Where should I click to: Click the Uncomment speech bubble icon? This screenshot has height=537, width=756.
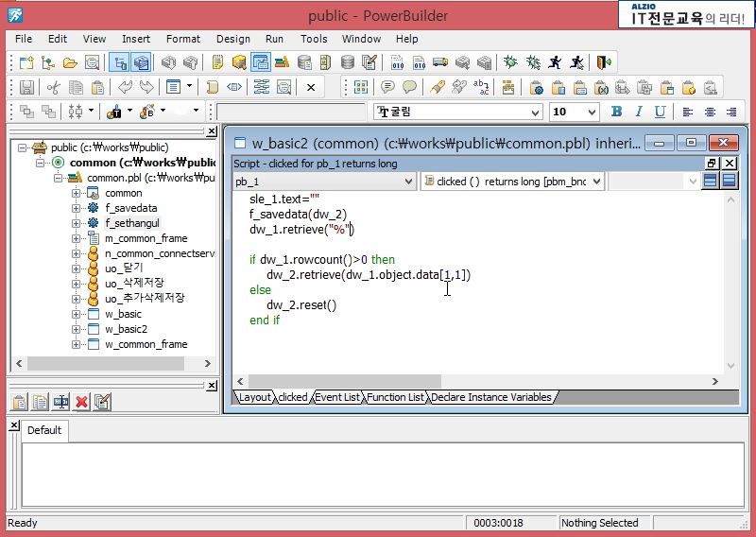click(409, 87)
